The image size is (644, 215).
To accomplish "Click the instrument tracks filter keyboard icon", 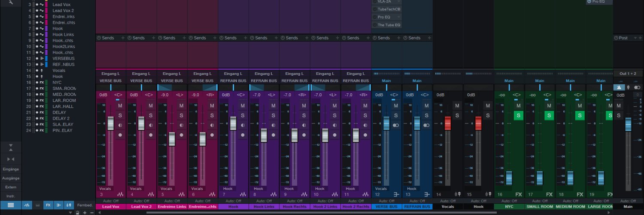I will pyautogui.click(x=38, y=205).
